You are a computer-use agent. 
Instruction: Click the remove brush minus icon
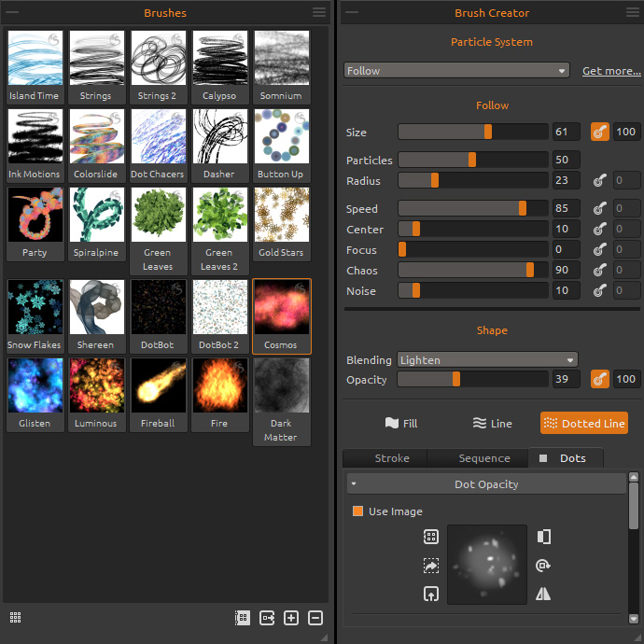[315, 618]
